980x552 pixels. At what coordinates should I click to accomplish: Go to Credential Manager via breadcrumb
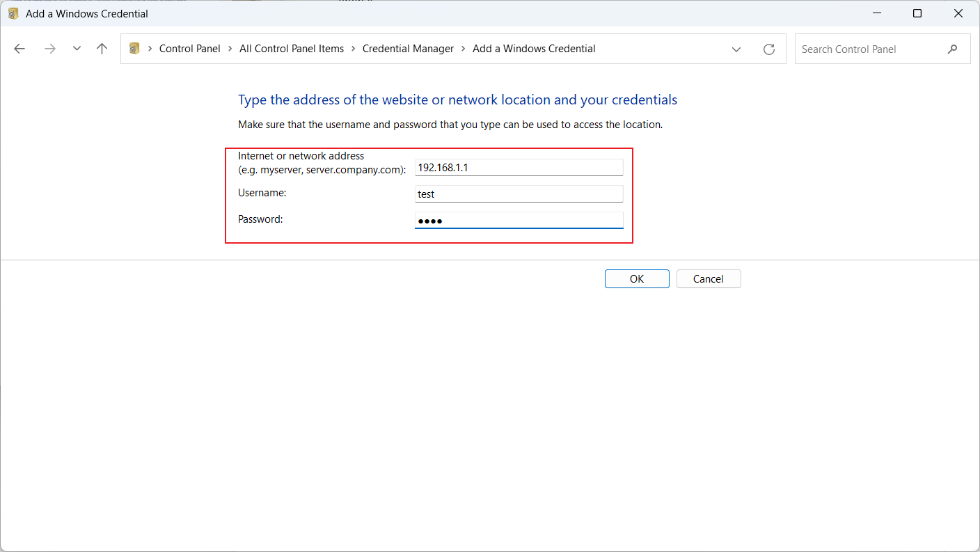(x=408, y=48)
